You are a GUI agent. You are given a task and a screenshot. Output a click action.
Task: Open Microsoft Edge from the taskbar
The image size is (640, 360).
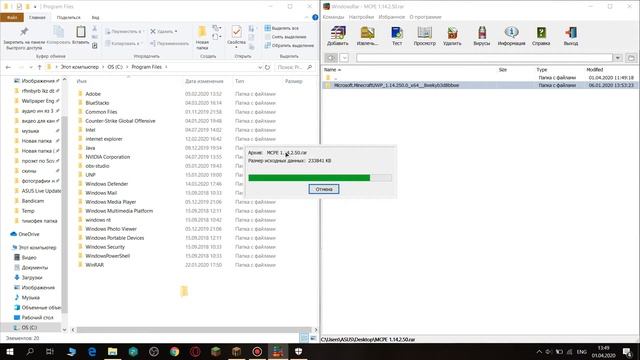92,351
